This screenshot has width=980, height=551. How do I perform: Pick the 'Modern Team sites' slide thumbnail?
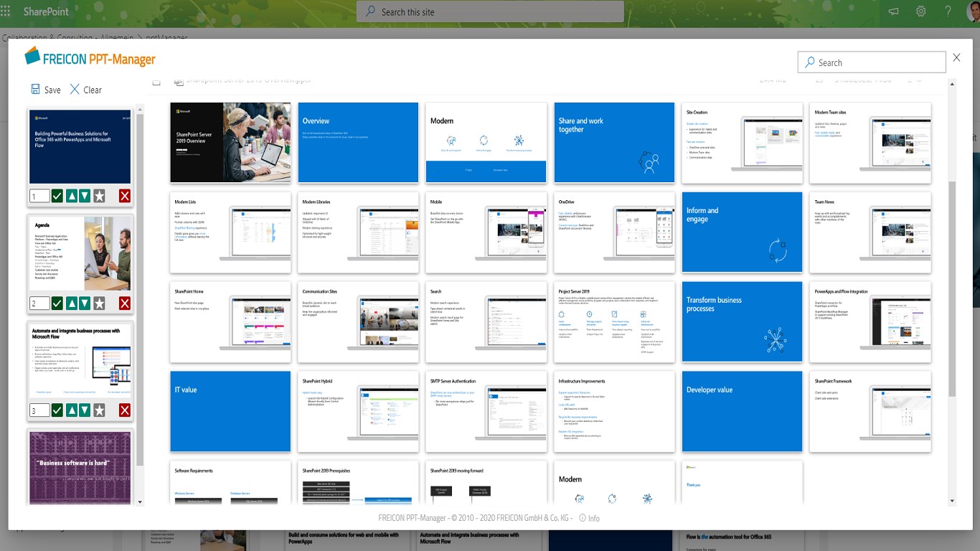click(x=870, y=143)
